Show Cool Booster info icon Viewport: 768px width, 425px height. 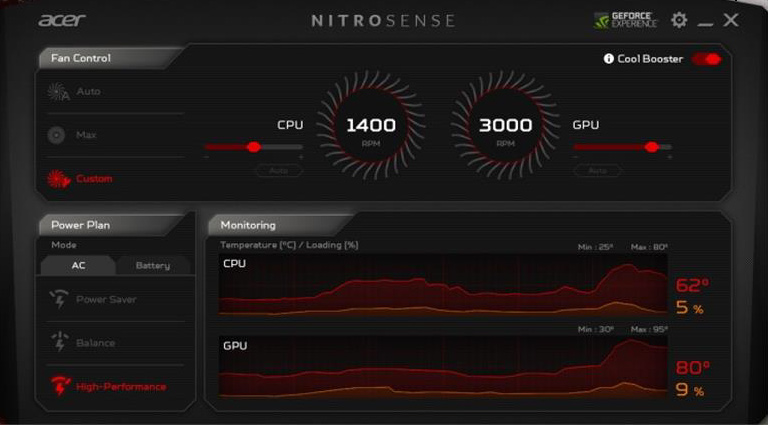(x=608, y=59)
